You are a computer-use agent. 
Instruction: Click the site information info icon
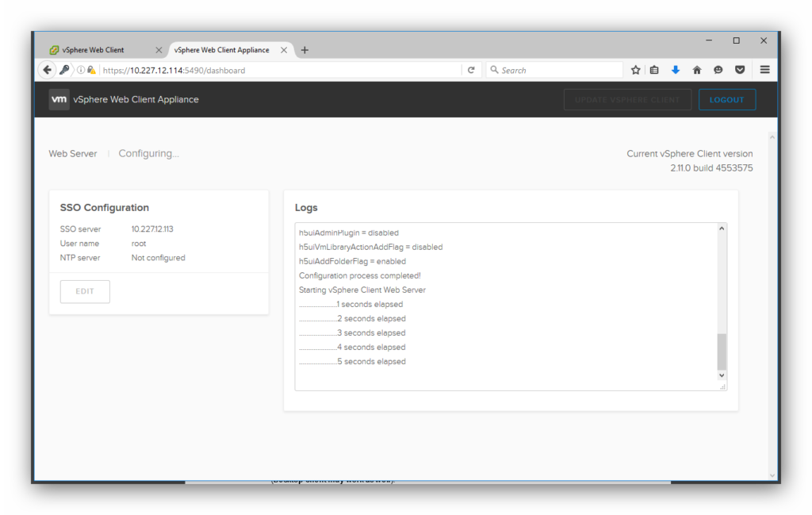(x=81, y=70)
